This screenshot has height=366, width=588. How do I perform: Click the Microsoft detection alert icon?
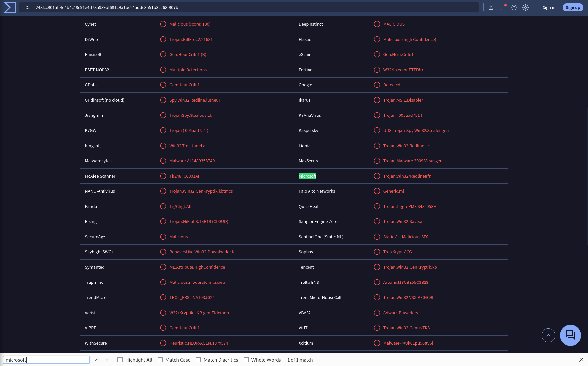(x=377, y=176)
